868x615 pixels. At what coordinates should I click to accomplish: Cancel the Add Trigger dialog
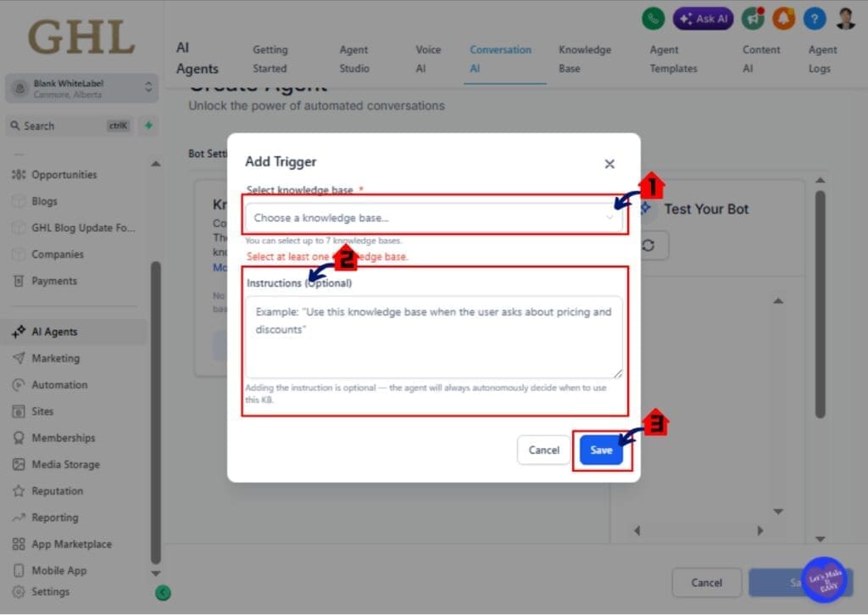(x=543, y=450)
